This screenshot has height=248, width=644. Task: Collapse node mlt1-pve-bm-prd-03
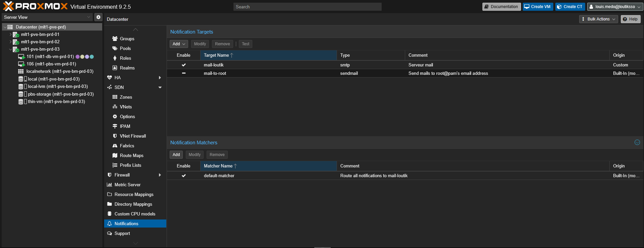click(10, 49)
